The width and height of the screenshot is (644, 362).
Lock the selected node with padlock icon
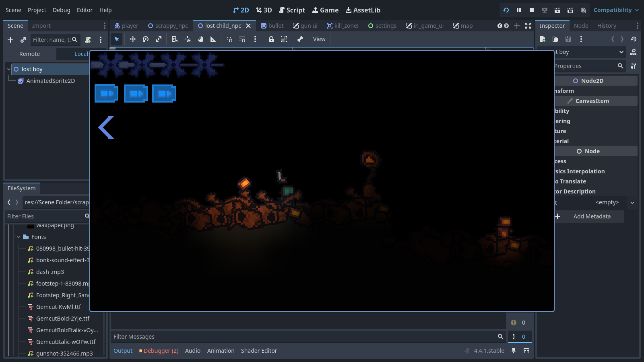point(271,39)
